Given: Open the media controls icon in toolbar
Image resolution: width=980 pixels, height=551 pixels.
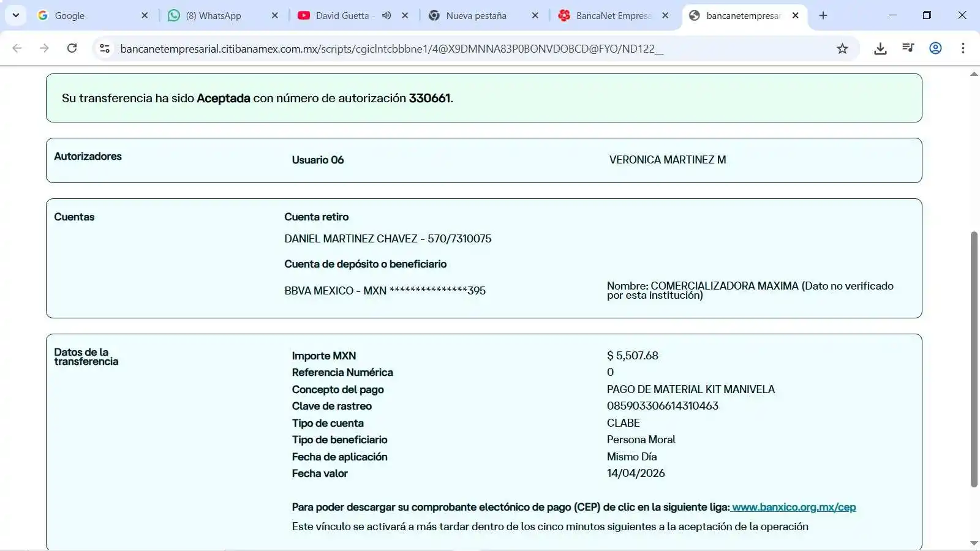Looking at the screenshot, I should [x=908, y=48].
